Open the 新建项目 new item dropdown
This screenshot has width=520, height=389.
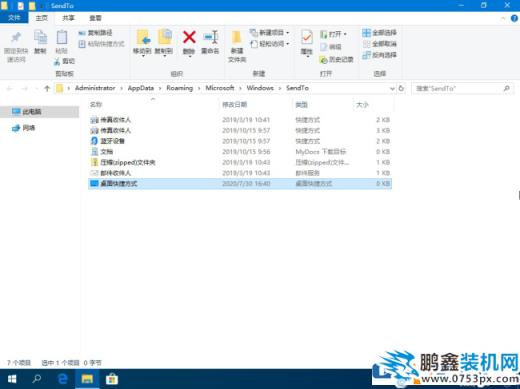[270, 33]
